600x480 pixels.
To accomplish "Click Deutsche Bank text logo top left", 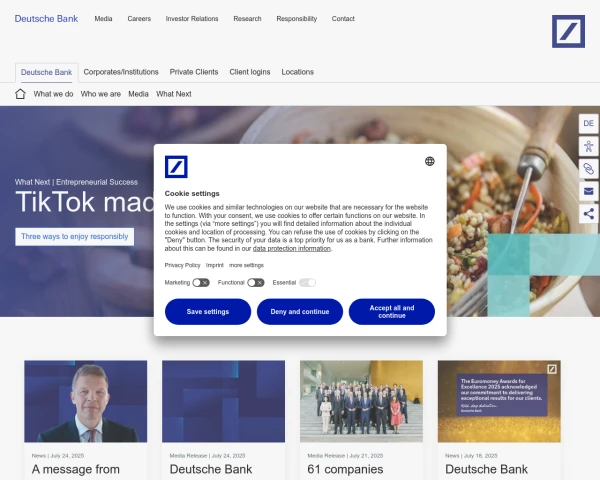I will click(46, 19).
